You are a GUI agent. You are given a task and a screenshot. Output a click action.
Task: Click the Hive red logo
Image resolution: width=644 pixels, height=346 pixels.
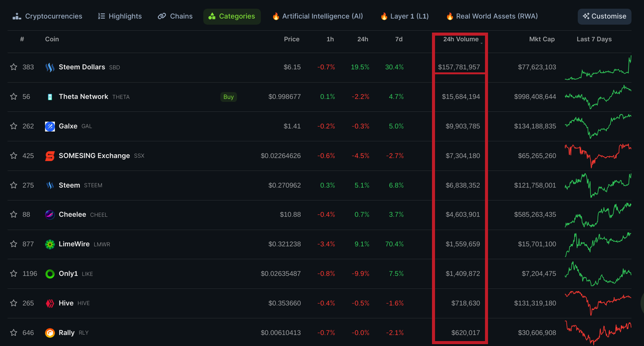[x=50, y=303]
